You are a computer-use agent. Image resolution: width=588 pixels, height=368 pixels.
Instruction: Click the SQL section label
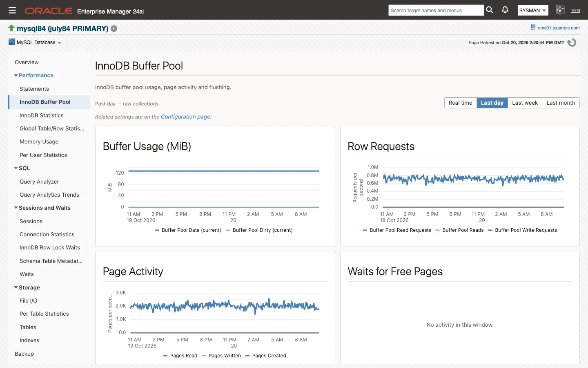[24, 168]
